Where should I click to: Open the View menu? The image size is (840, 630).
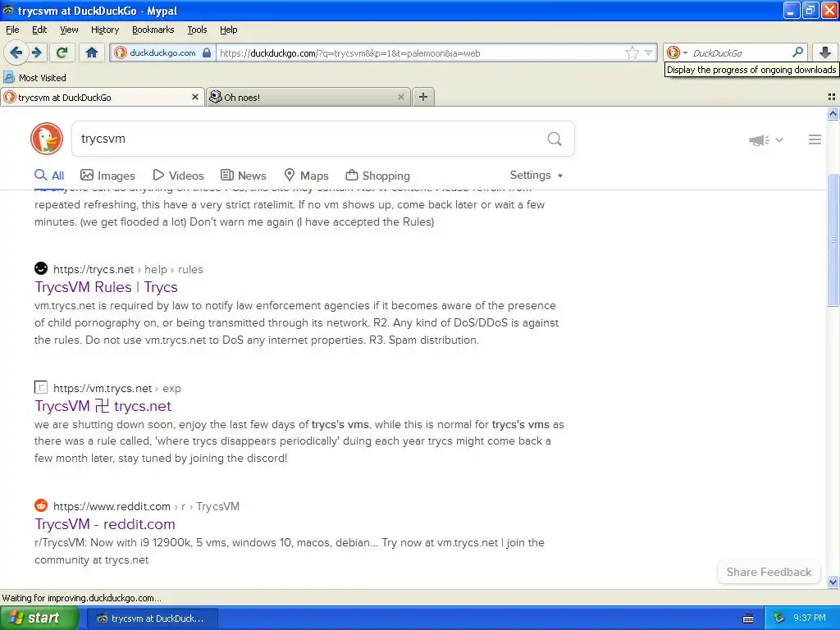(69, 30)
